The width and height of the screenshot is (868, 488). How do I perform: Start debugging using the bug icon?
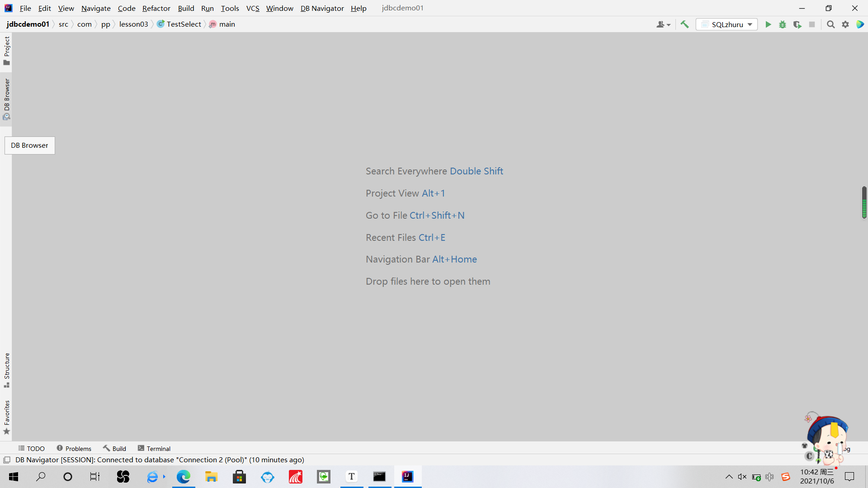pyautogui.click(x=783, y=24)
